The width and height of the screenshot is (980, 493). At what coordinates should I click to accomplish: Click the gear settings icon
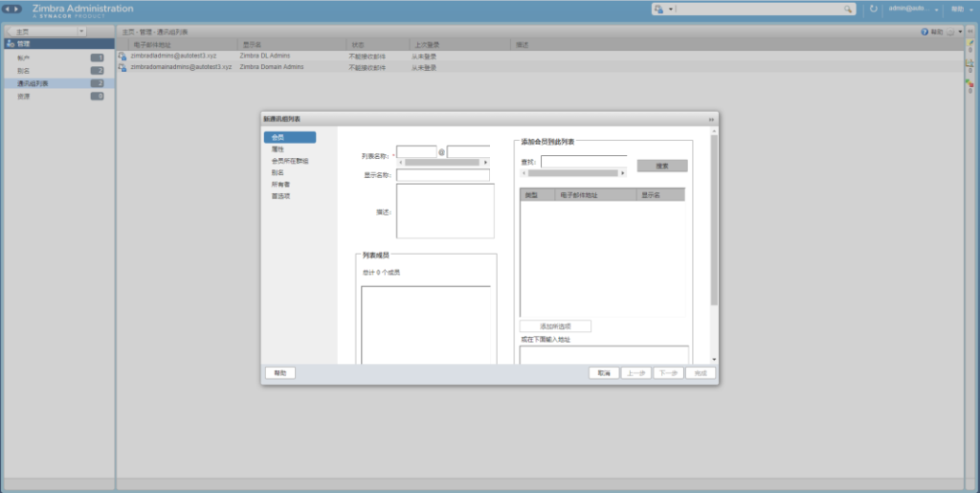tap(950, 32)
